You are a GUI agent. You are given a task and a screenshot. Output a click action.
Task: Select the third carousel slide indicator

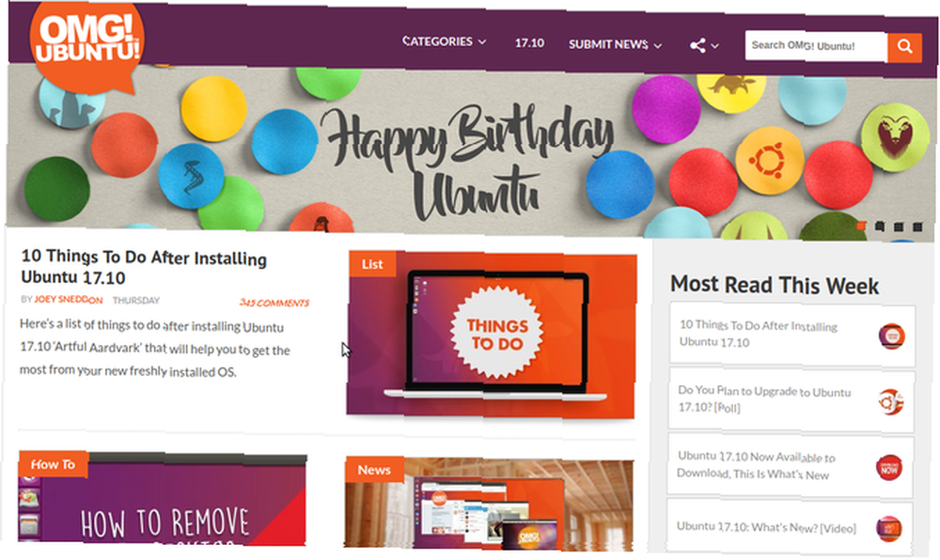898,226
